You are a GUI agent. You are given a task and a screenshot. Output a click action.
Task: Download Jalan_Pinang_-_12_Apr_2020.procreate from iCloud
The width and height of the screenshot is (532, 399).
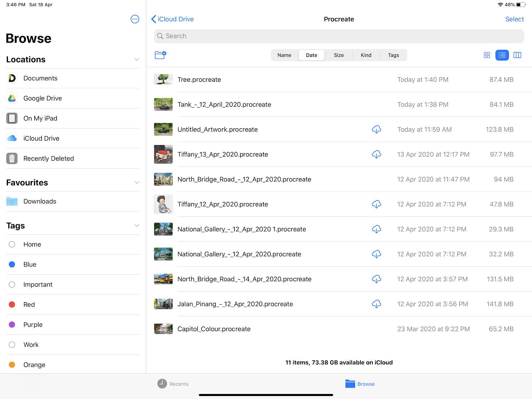pos(376,304)
